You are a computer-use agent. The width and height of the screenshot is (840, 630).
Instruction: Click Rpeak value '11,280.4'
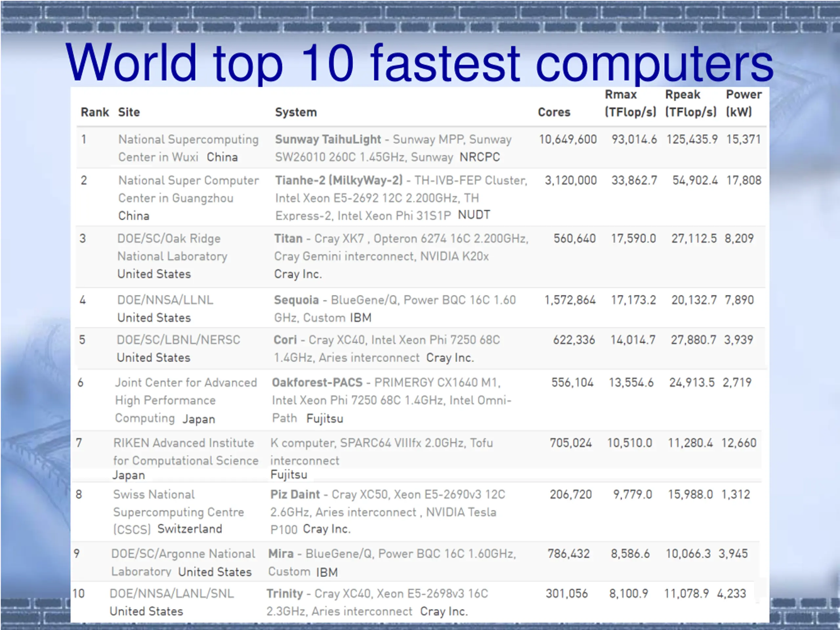point(691,443)
